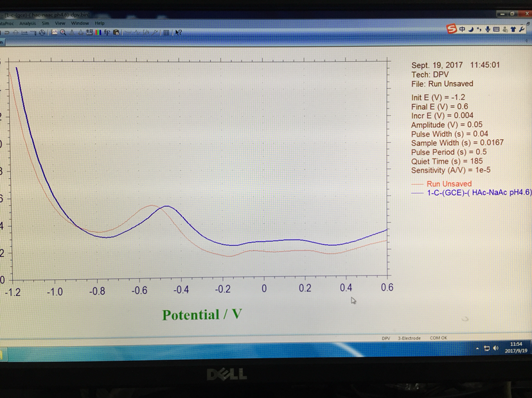Viewport: 532px width, 398px height.
Task: Click the DPV status bar entry
Action: (x=386, y=338)
